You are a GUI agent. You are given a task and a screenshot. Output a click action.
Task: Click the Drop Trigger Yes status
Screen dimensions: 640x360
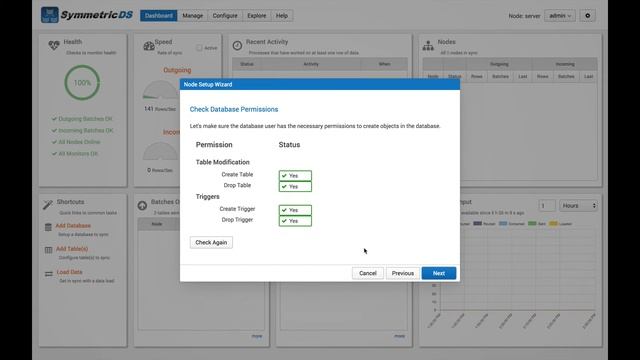point(295,221)
